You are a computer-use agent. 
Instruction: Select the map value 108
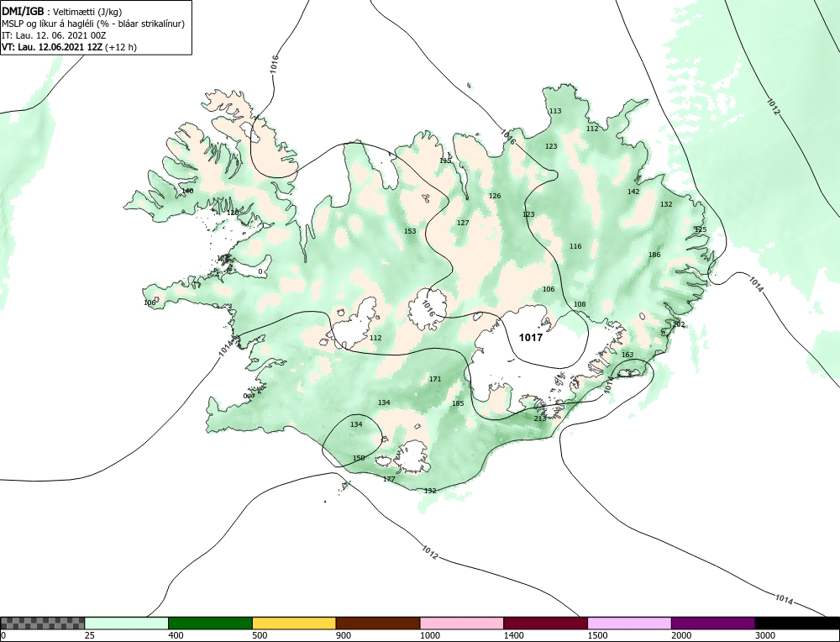[580, 304]
